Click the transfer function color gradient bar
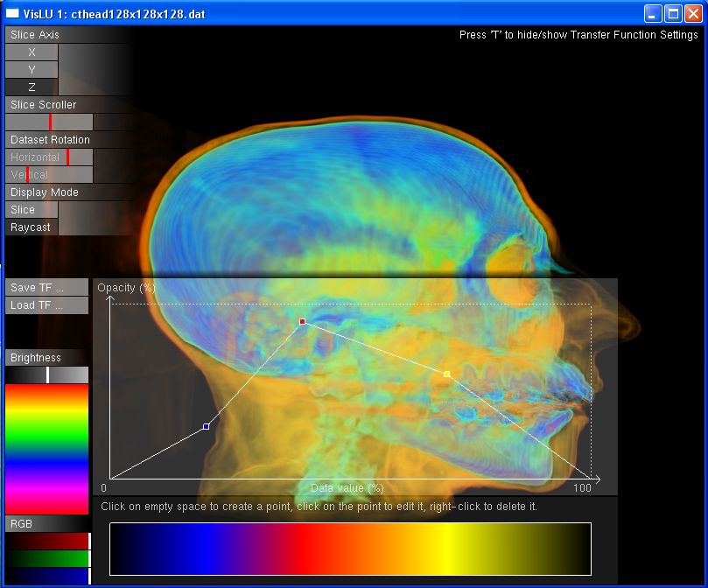708x588 pixels. click(350, 549)
